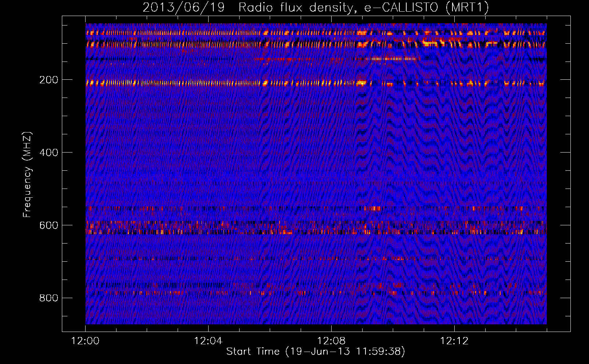Click the 400 frequency tick label
Viewport: 589px width, 364px height.
tap(49, 153)
